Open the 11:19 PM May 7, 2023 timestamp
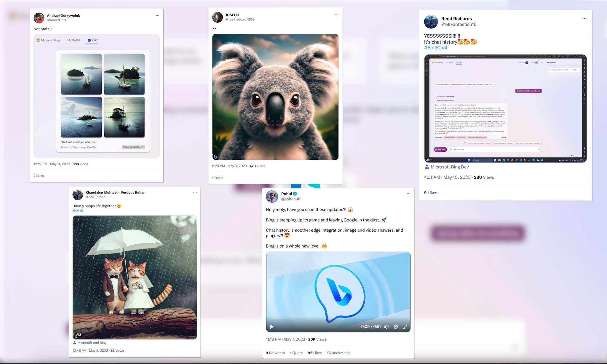Viewport: 607px width, 364px height. (285, 339)
